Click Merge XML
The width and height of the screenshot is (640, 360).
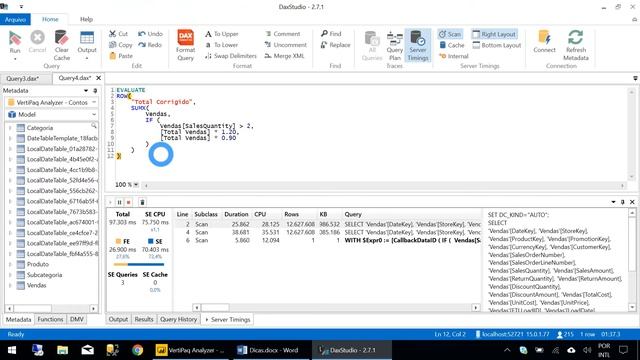[x=284, y=56]
